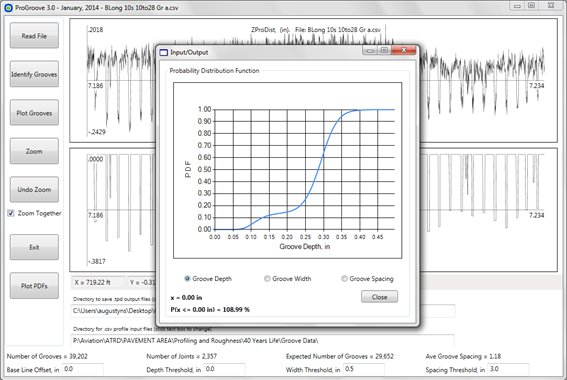Select the Groove Width radio button

pyautogui.click(x=267, y=278)
